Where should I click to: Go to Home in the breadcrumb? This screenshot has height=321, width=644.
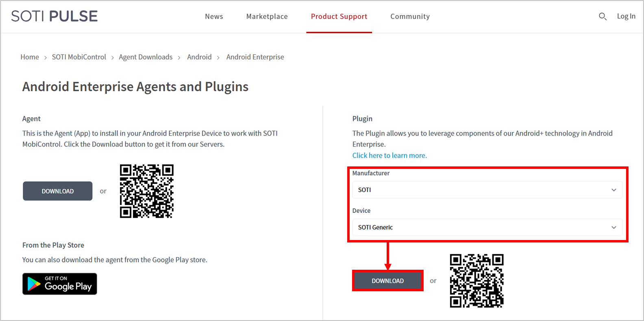click(30, 57)
